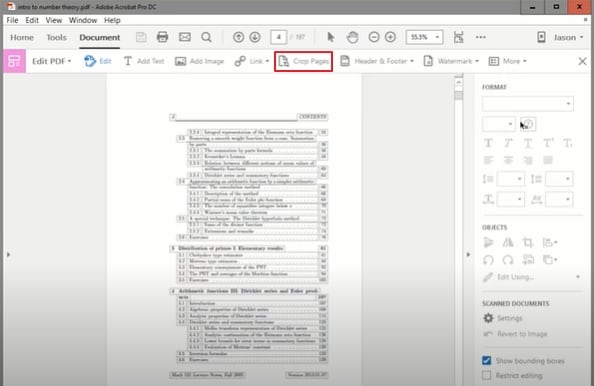Open the font size dropdown in Format
The height and width of the screenshot is (386, 594).
[x=499, y=124]
